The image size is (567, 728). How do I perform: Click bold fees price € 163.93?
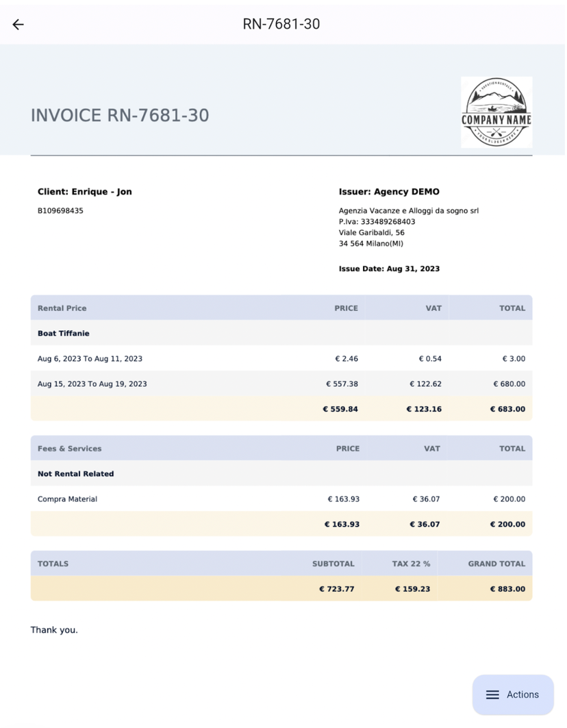click(x=342, y=524)
